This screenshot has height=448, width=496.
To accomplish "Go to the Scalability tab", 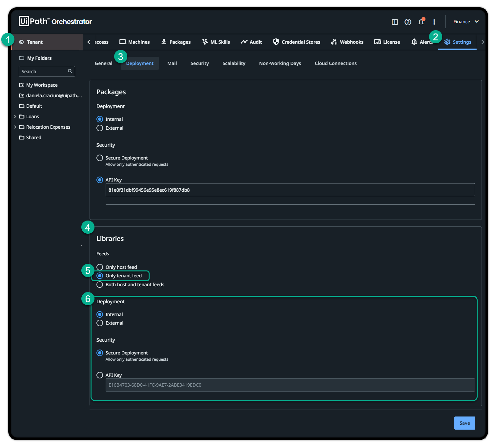I will click(234, 63).
